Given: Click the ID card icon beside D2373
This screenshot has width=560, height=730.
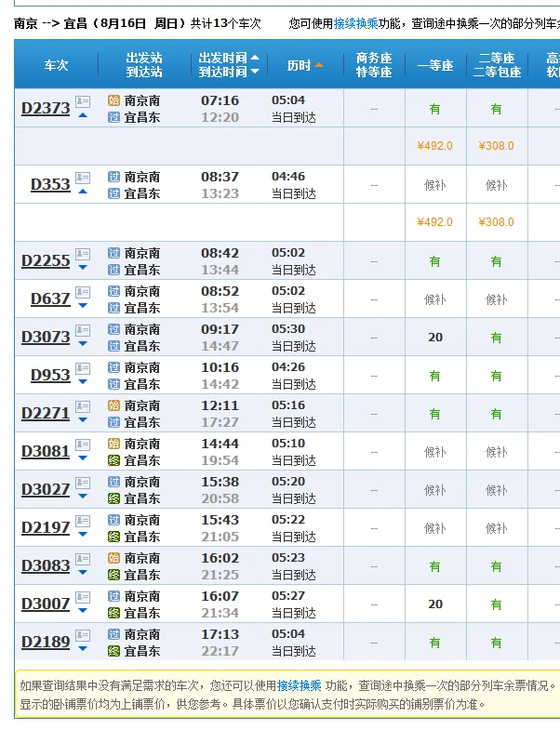Looking at the screenshot, I should (83, 101).
